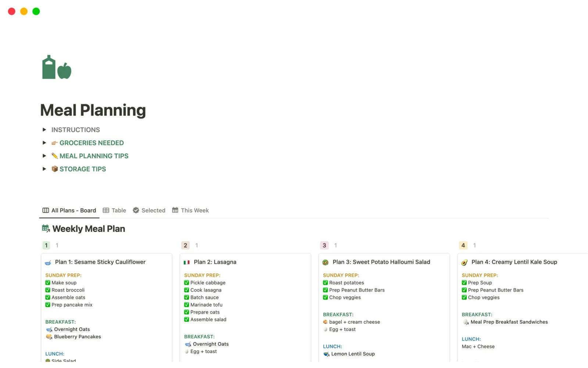
Task: Toggle the Prepare oats checkbox
Action: pyautogui.click(x=187, y=312)
